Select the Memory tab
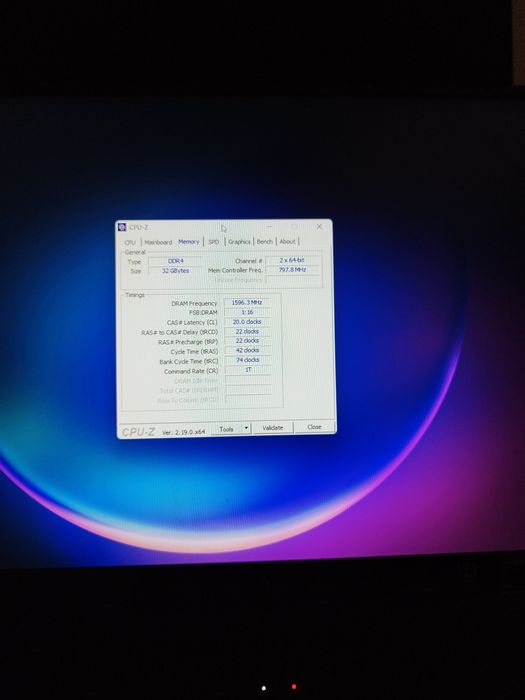 [x=188, y=242]
